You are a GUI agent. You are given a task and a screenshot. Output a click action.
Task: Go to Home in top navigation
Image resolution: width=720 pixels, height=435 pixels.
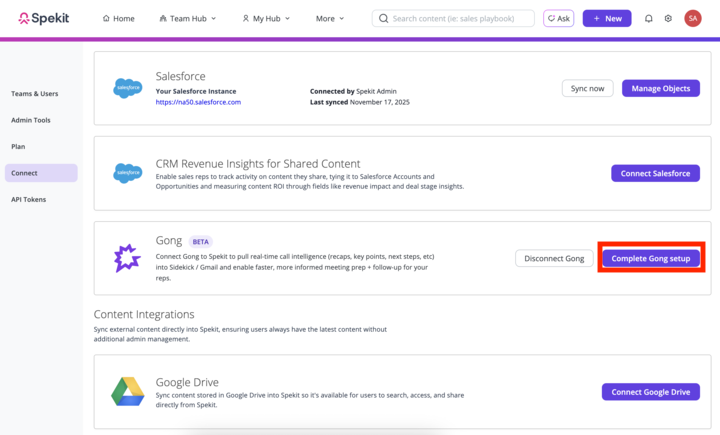point(118,18)
